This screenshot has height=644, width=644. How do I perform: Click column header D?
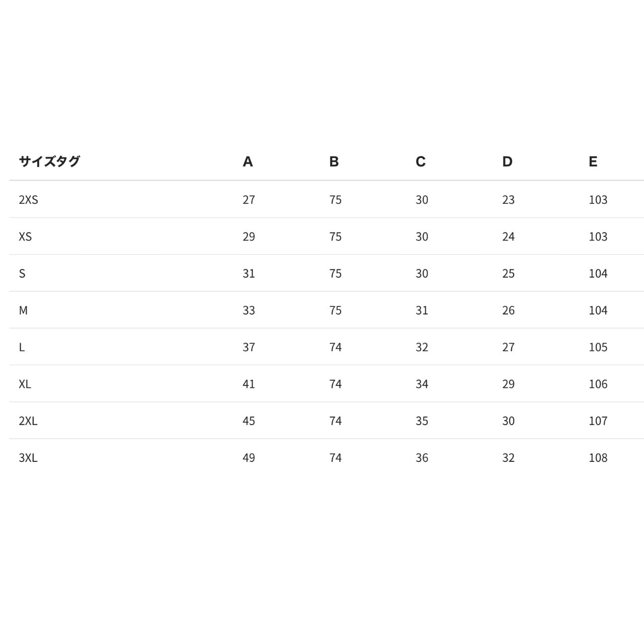tap(507, 162)
